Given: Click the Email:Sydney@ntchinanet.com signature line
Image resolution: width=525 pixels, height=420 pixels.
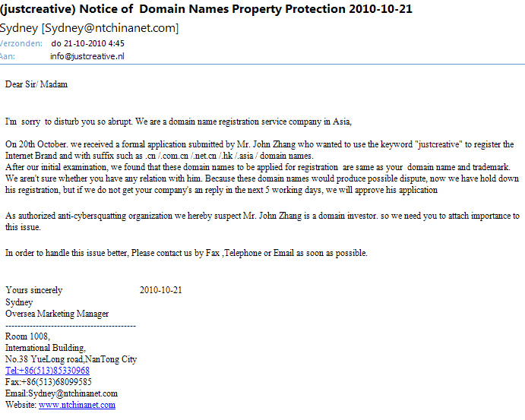Looking at the screenshot, I should 62,393.
